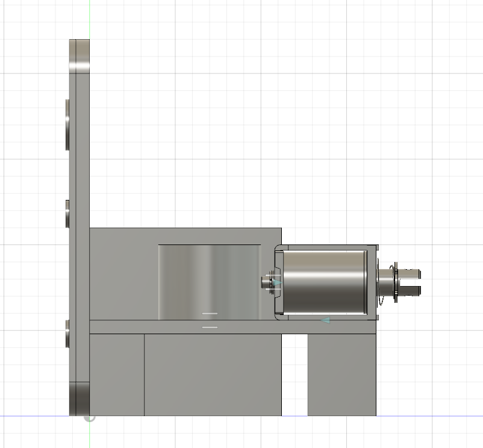Select the lowest boss on the plate's left side
483x448 pixels.
click(x=67, y=335)
